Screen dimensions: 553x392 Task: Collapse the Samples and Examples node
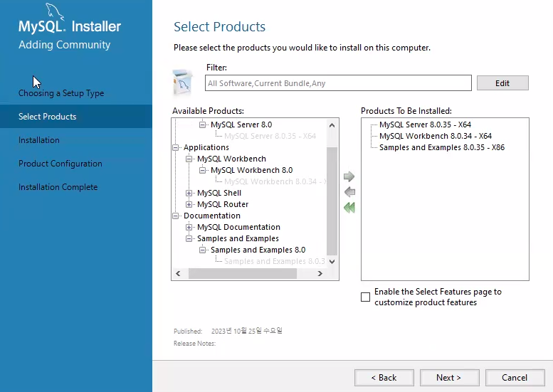tap(189, 238)
